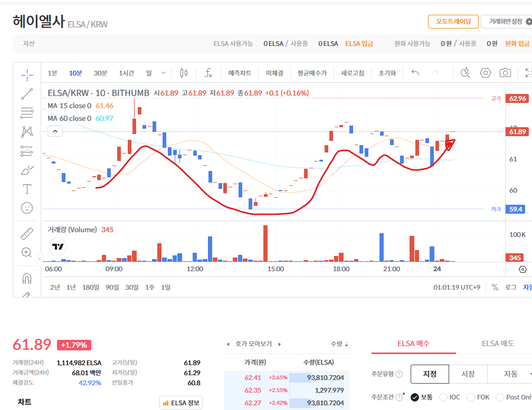Open the 예측차트 view
Viewport: 532px width, 410px height.
coord(240,73)
